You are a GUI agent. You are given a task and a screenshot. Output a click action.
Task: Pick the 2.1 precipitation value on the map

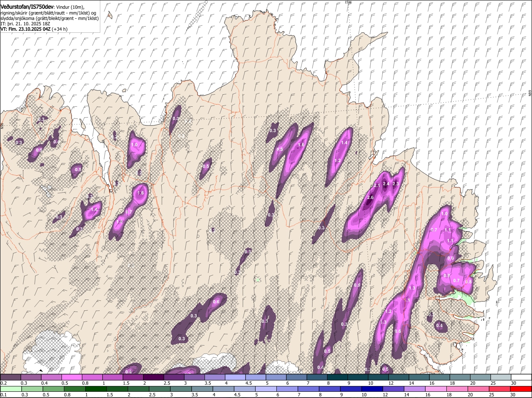pyautogui.click(x=377, y=185)
